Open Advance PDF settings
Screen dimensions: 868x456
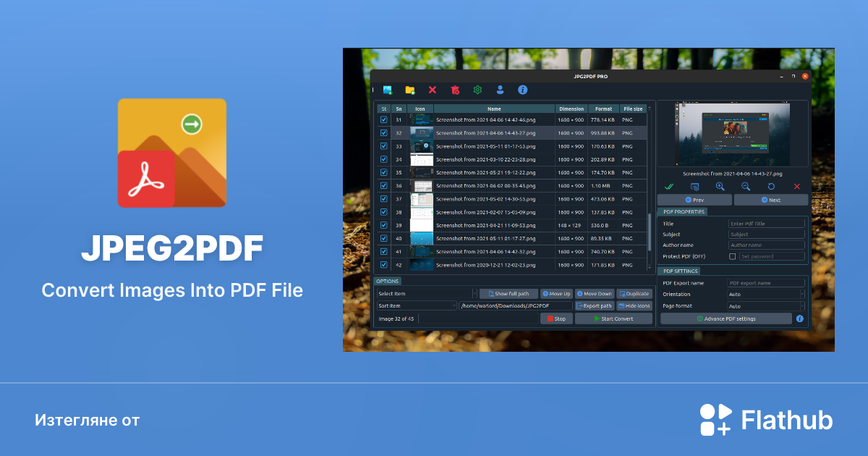726,318
